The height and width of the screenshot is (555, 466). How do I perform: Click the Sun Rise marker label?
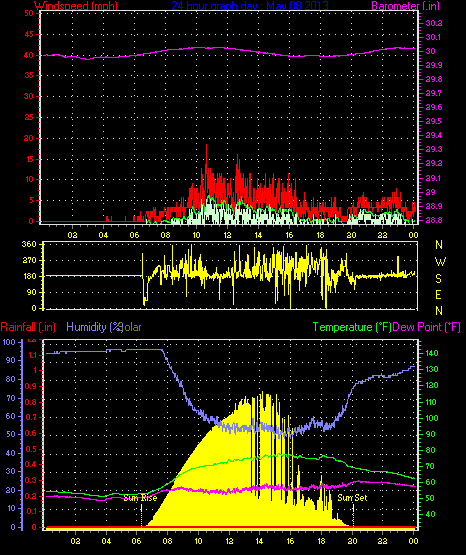pyautogui.click(x=140, y=498)
